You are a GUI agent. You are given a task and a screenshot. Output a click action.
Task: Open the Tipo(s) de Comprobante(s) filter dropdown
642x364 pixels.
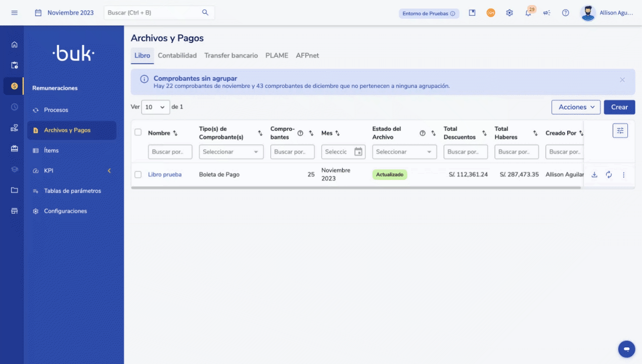(x=231, y=152)
